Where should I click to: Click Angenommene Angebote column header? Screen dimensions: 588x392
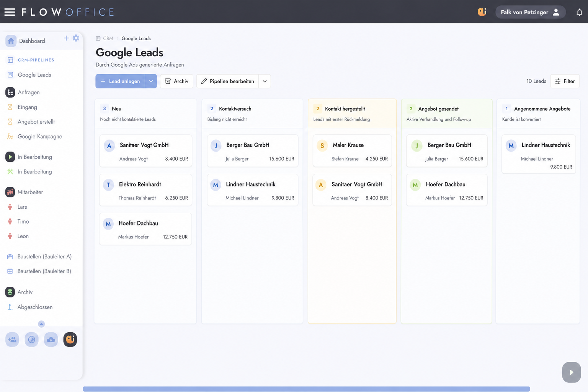point(538,113)
